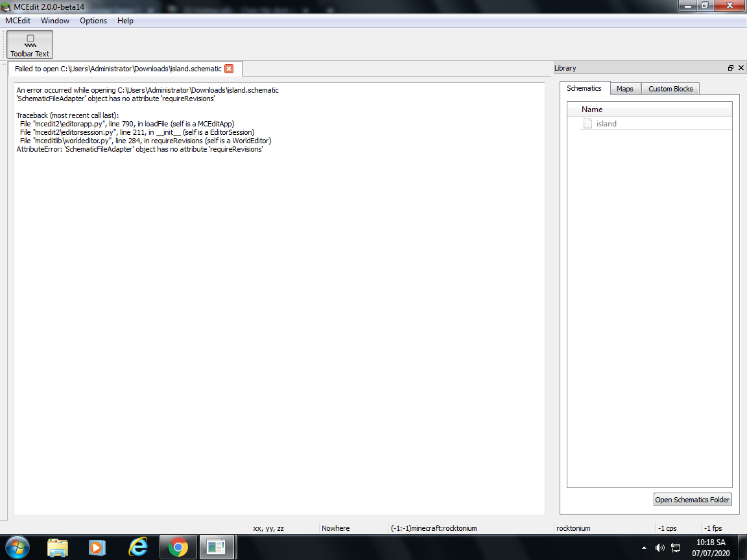Image resolution: width=747 pixels, height=560 pixels.
Task: Click the 'Traceback (most recent call last)' line
Action: 67,115
